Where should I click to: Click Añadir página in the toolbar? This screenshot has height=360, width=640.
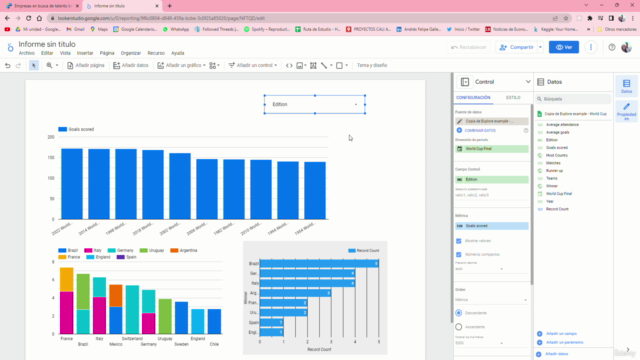[x=85, y=65]
